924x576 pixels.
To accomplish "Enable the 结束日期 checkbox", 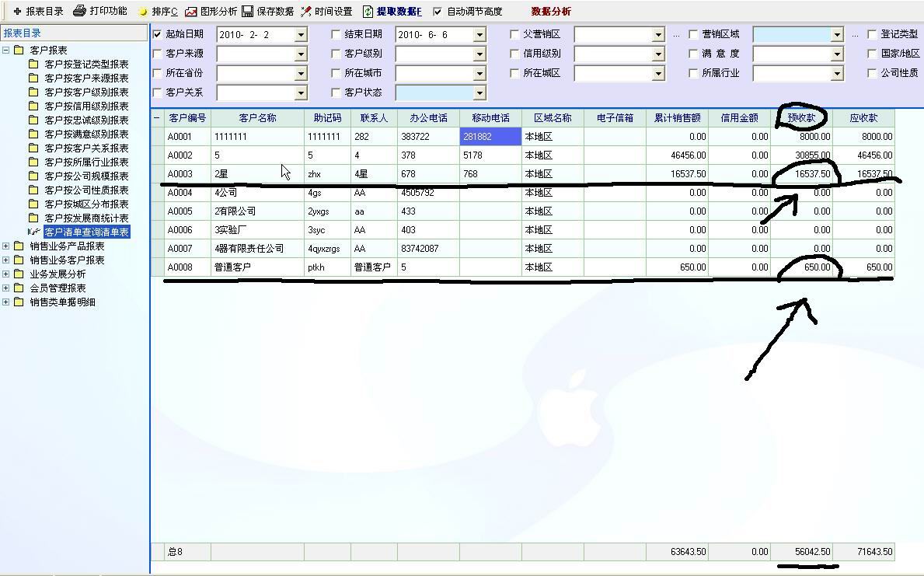I will [336, 34].
